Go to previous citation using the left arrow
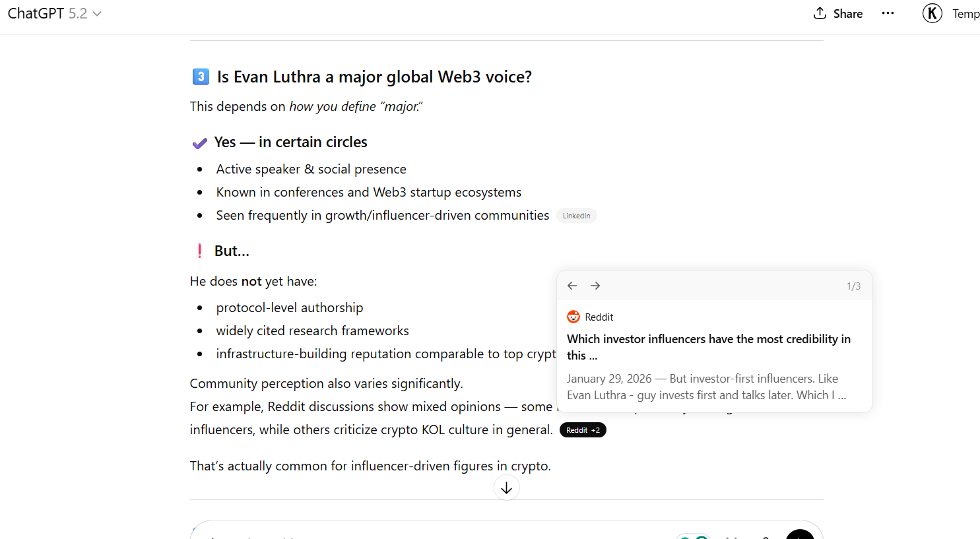Viewport: 980px width, 539px height. 572,285
